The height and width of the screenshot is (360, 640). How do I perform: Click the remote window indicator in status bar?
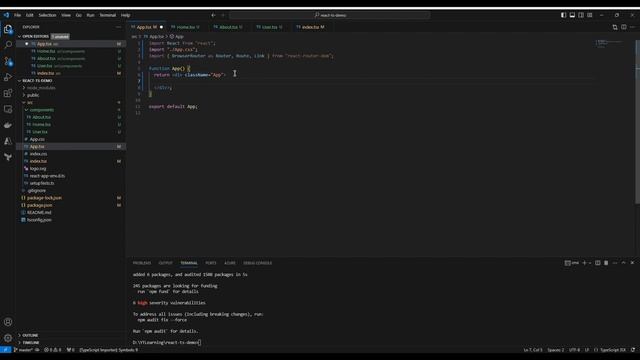(x=5, y=350)
